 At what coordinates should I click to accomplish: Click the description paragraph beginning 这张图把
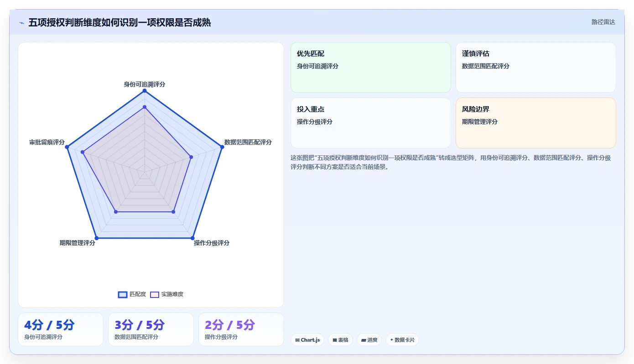click(x=451, y=162)
